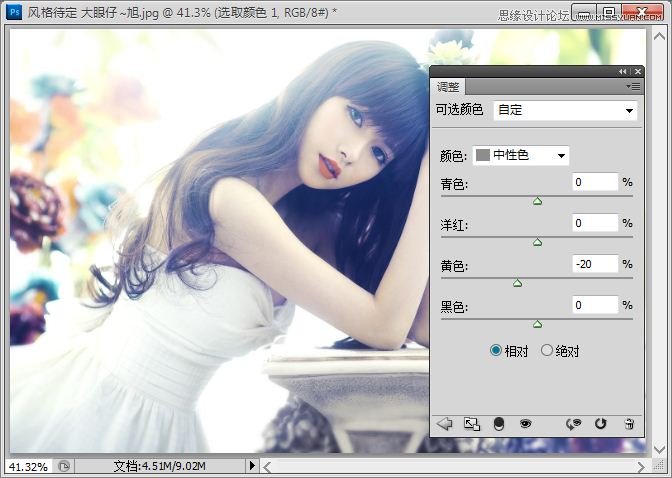The height and width of the screenshot is (478, 672).
Task: Open the Adjustments panel options menu
Action: pyautogui.click(x=633, y=87)
